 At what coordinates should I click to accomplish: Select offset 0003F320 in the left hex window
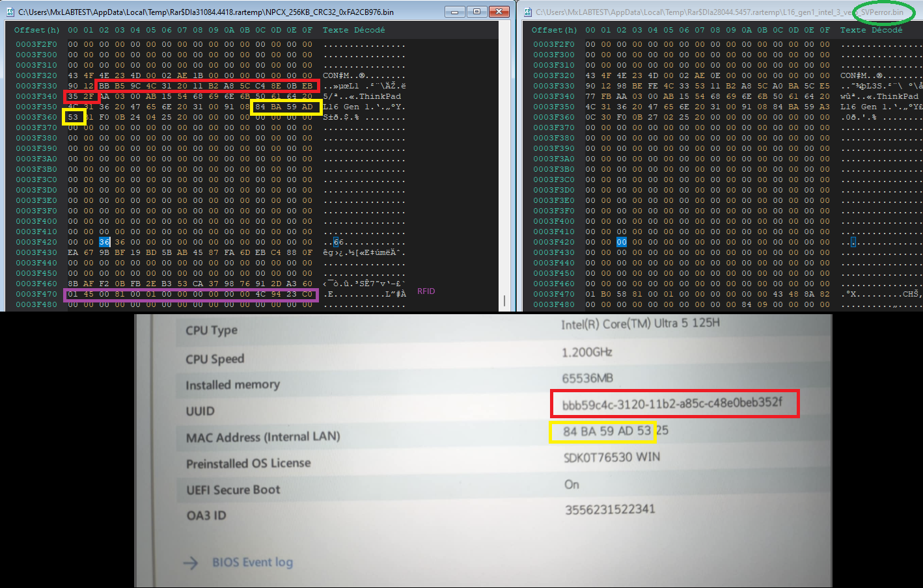tap(36, 75)
